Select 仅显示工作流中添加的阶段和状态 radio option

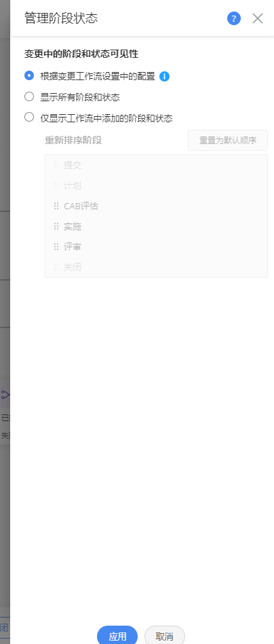(x=29, y=118)
